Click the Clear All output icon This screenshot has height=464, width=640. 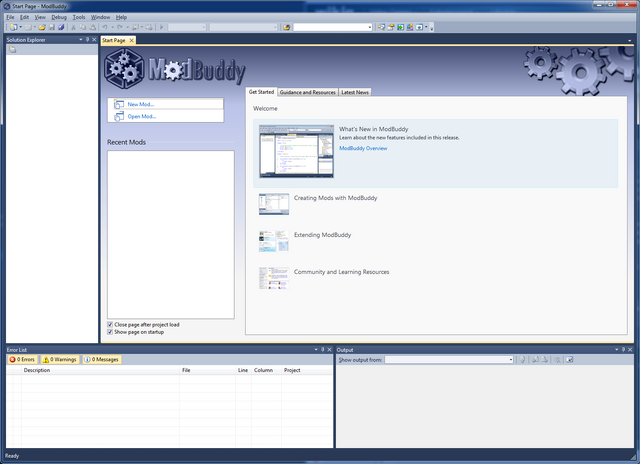[557, 360]
